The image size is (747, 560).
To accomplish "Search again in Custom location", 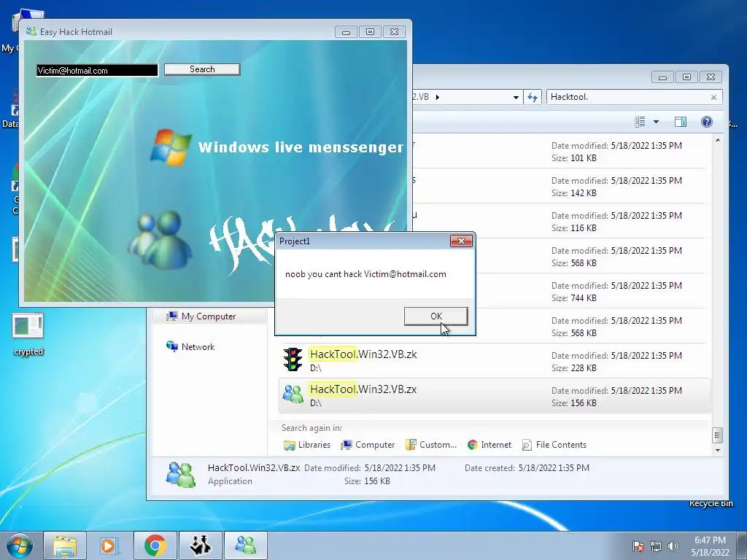I will tap(430, 445).
